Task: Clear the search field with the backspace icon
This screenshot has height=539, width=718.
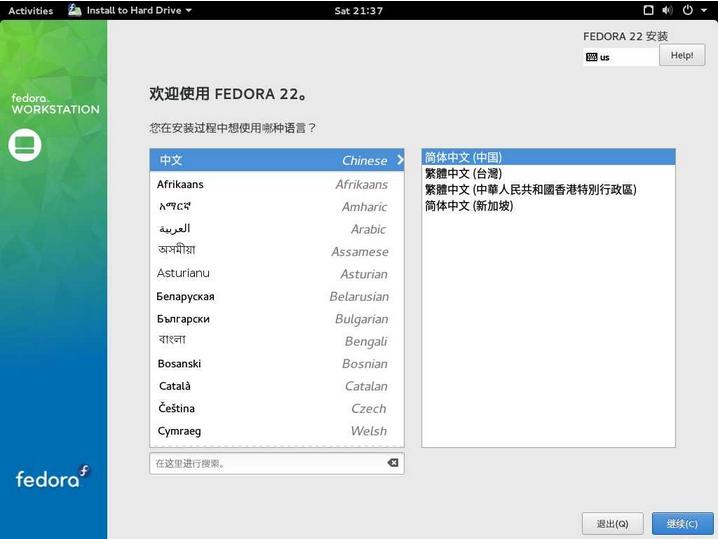Action: (x=393, y=463)
